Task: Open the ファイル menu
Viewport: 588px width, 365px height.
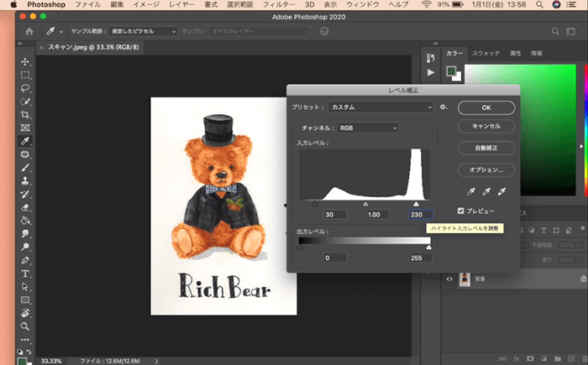Action: click(x=87, y=4)
